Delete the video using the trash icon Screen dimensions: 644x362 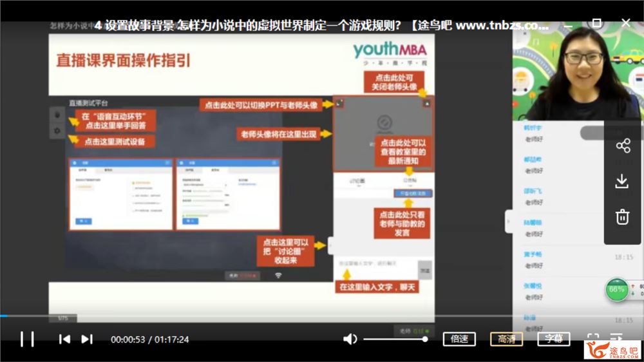622,217
